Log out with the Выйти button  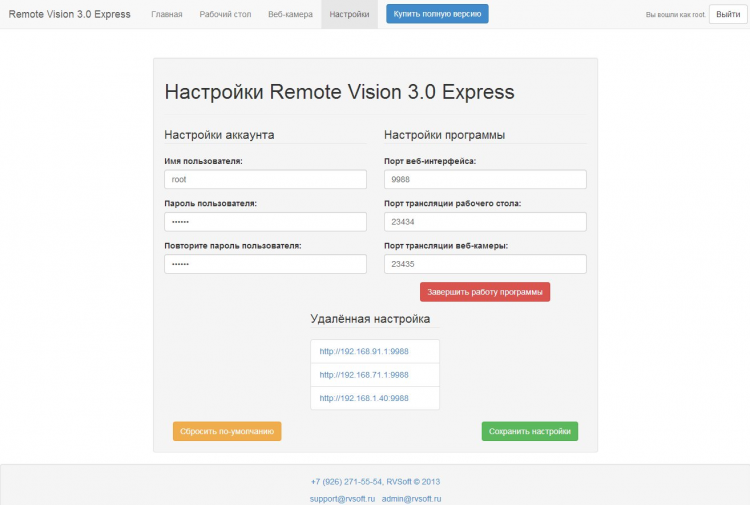click(x=728, y=14)
